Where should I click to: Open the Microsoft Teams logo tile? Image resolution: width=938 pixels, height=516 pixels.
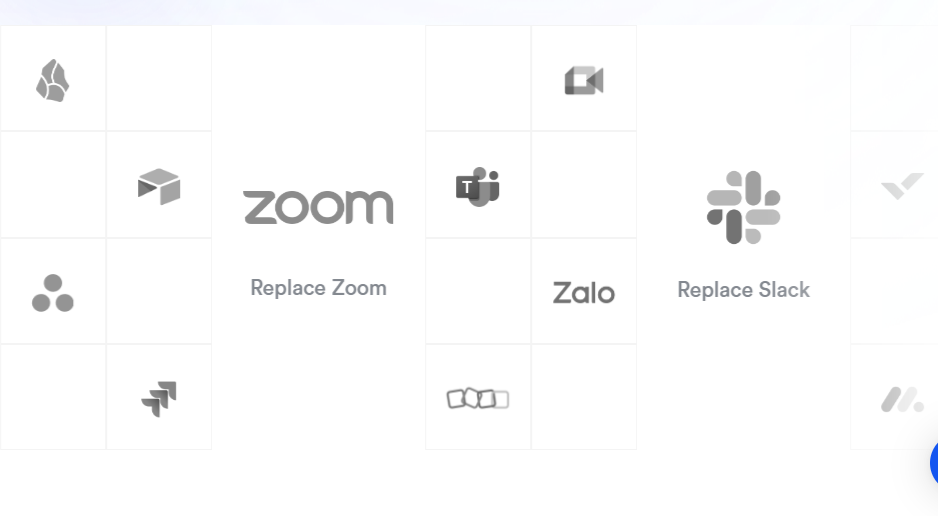pos(478,185)
